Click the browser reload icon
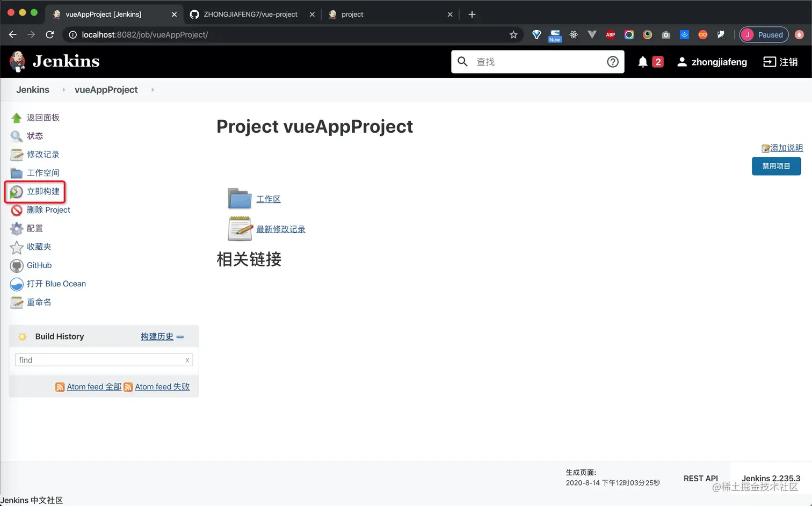Image resolution: width=812 pixels, height=506 pixels. (x=50, y=35)
